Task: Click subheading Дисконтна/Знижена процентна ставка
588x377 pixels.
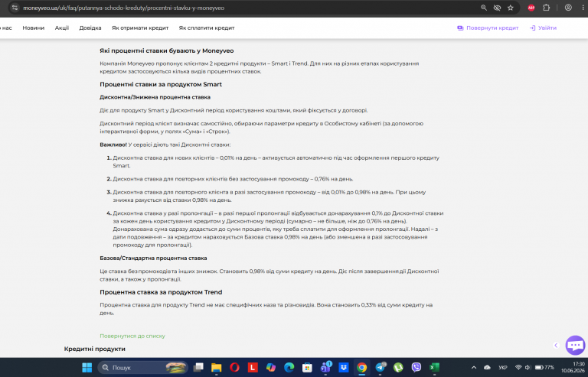Action: [x=155, y=97]
